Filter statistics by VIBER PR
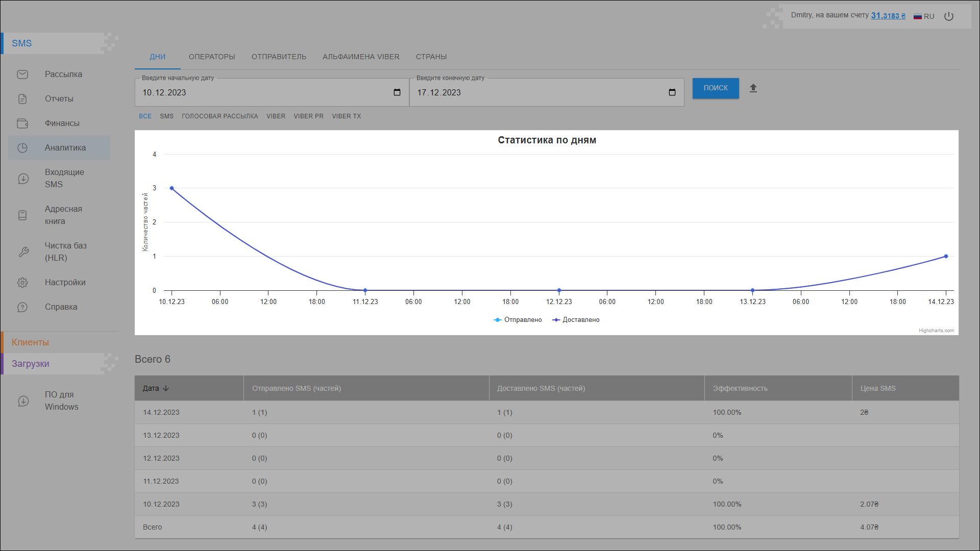 308,116
